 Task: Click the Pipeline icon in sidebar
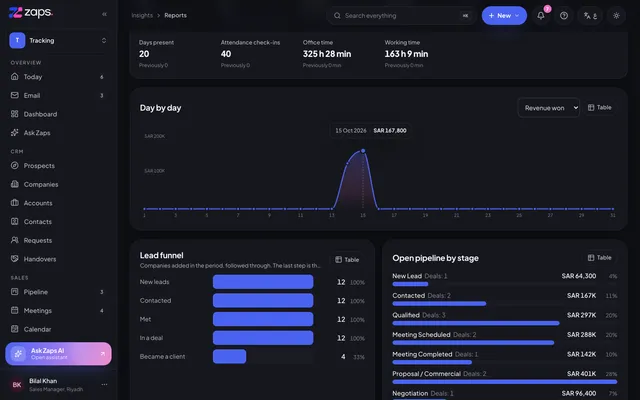pyautogui.click(x=15, y=291)
